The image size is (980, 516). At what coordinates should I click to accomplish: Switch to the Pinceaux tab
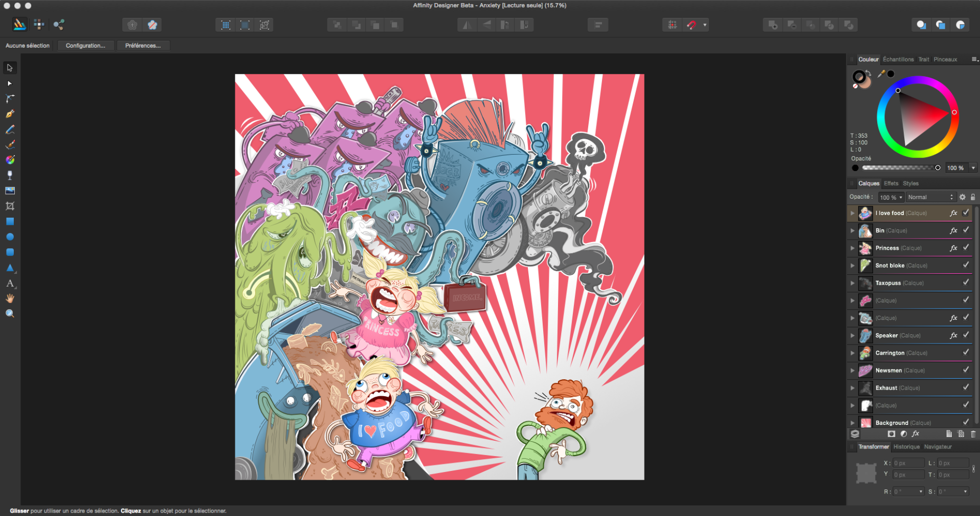click(x=945, y=59)
